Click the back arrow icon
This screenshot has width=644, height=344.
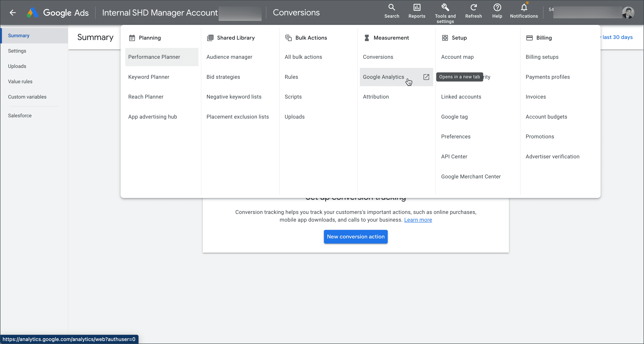pos(13,13)
